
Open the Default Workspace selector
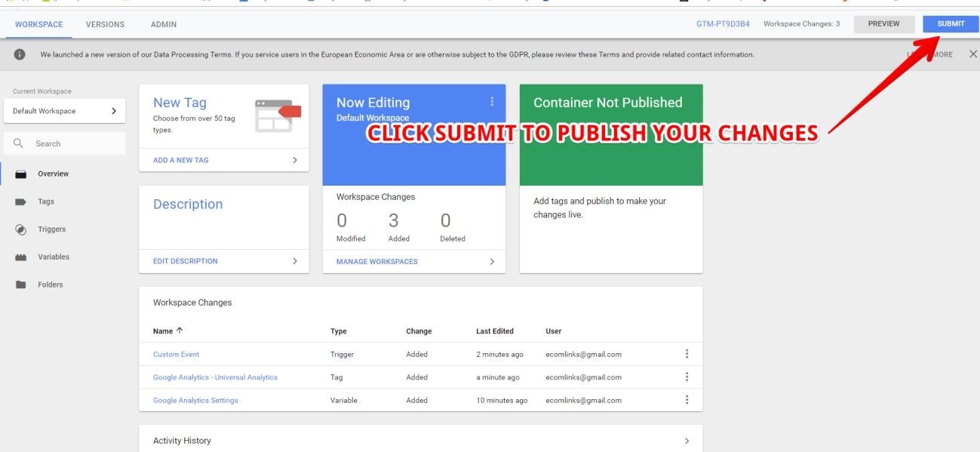coord(64,111)
